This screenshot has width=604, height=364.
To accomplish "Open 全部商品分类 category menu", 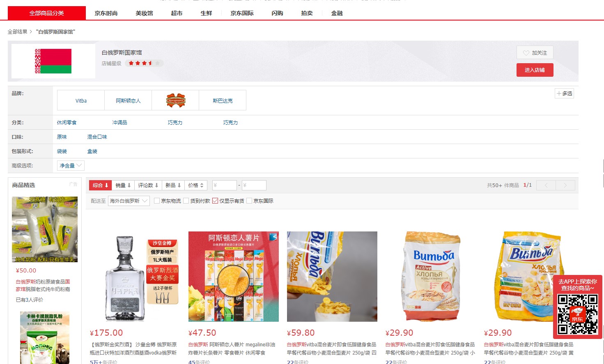I will coord(47,13).
